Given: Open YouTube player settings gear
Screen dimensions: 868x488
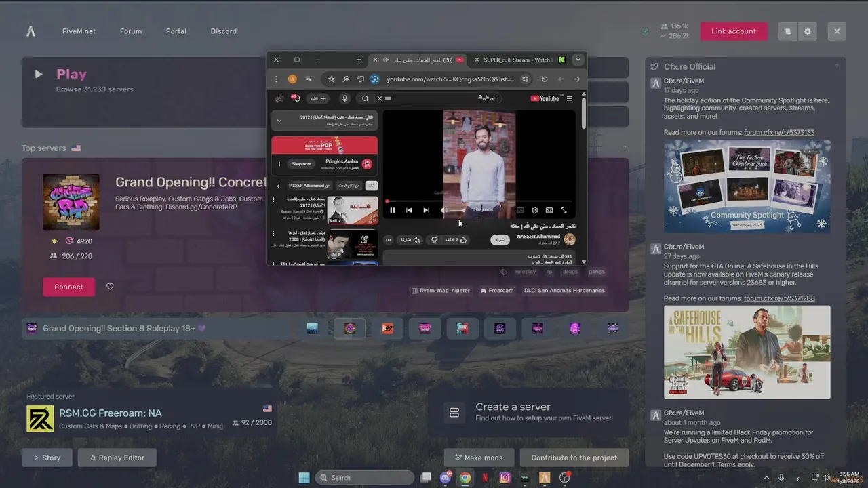Looking at the screenshot, I should tap(534, 211).
